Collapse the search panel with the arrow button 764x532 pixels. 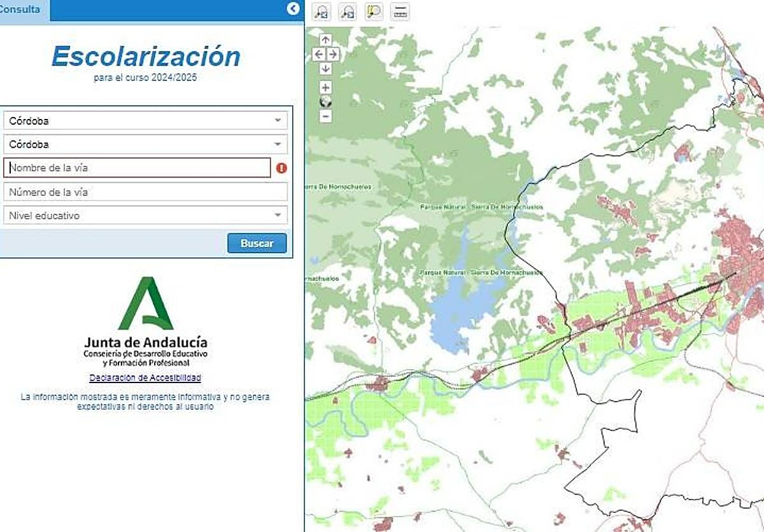[293, 9]
